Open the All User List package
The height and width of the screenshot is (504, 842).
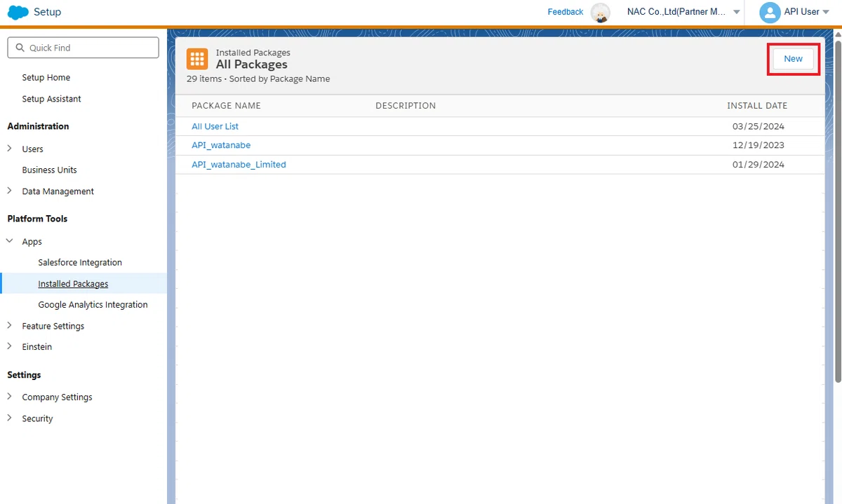[x=215, y=126]
